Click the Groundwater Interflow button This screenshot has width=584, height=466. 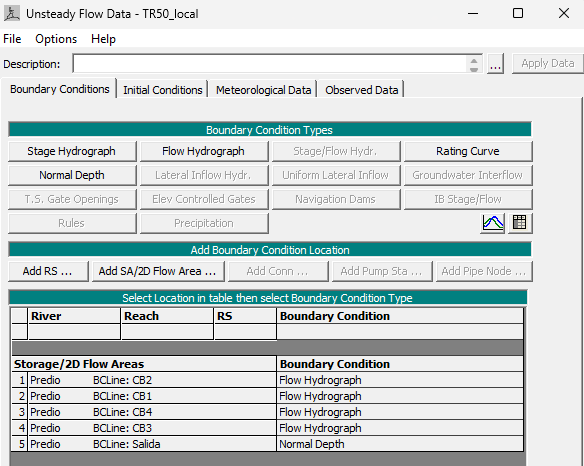click(468, 175)
